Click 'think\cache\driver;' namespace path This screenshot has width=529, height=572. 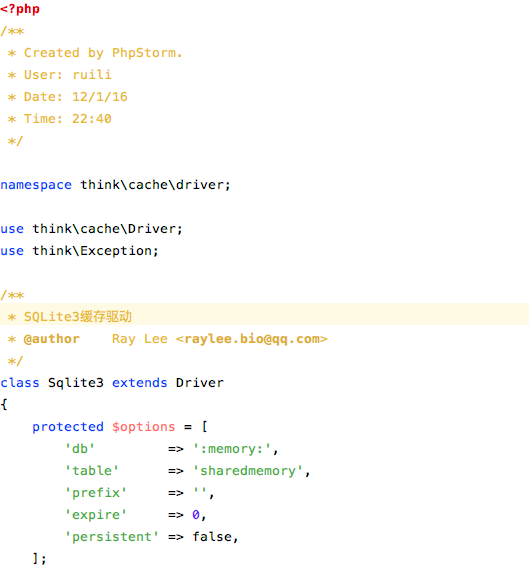pyautogui.click(x=155, y=185)
